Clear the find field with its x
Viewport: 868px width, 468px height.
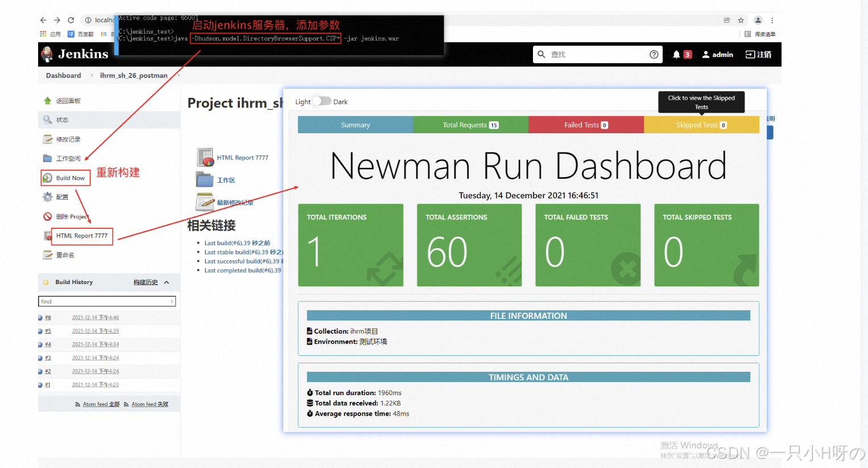point(172,301)
